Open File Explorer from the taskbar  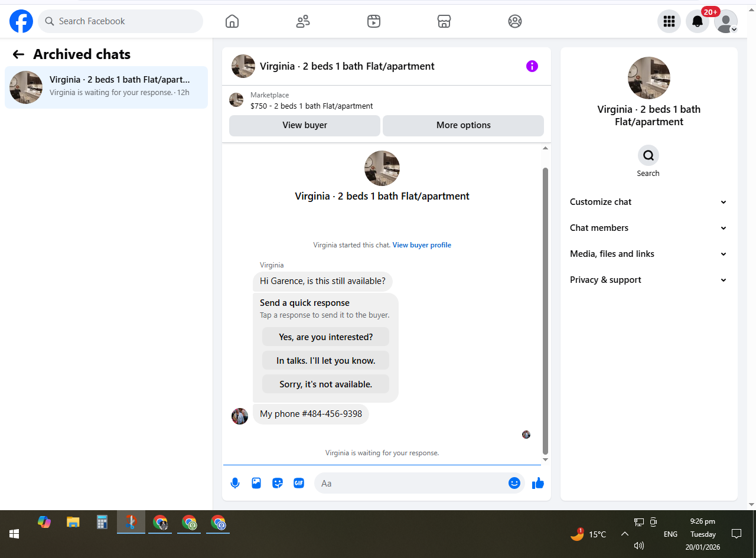tap(73, 522)
